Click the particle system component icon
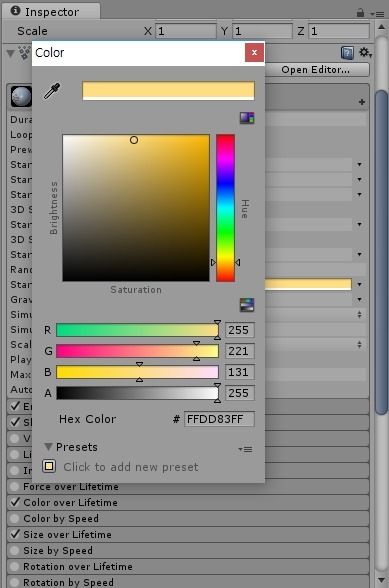Image resolution: width=389 pixels, height=588 pixels. click(x=24, y=53)
